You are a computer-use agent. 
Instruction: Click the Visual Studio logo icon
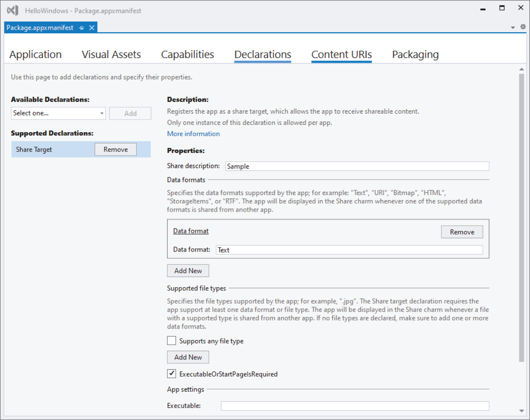[x=12, y=10]
